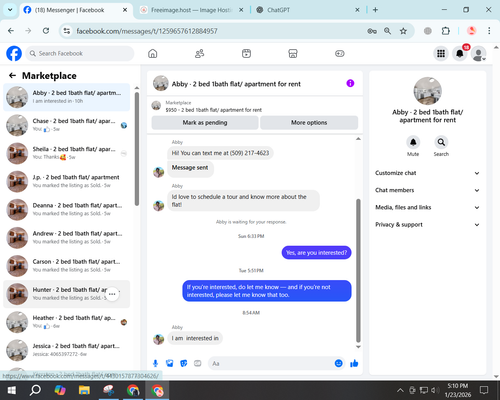Screen dimensions: 500x400
Task: Click the address bar URL
Action: 147,31
